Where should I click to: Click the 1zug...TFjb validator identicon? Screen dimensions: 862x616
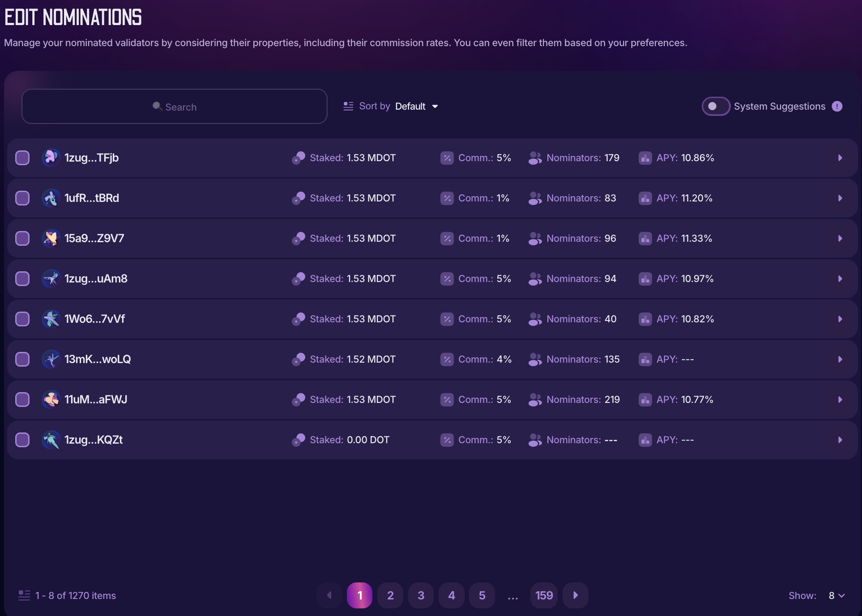pos(51,158)
